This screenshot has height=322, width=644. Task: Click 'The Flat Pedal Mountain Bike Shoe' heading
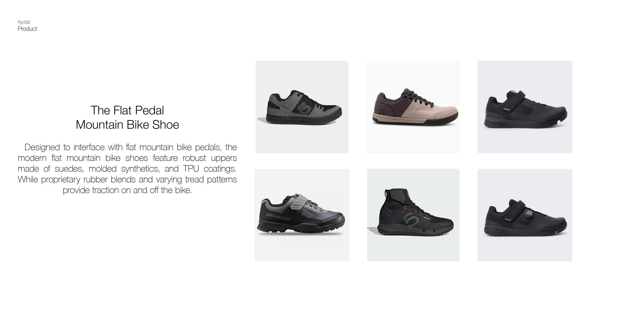pyautogui.click(x=127, y=118)
